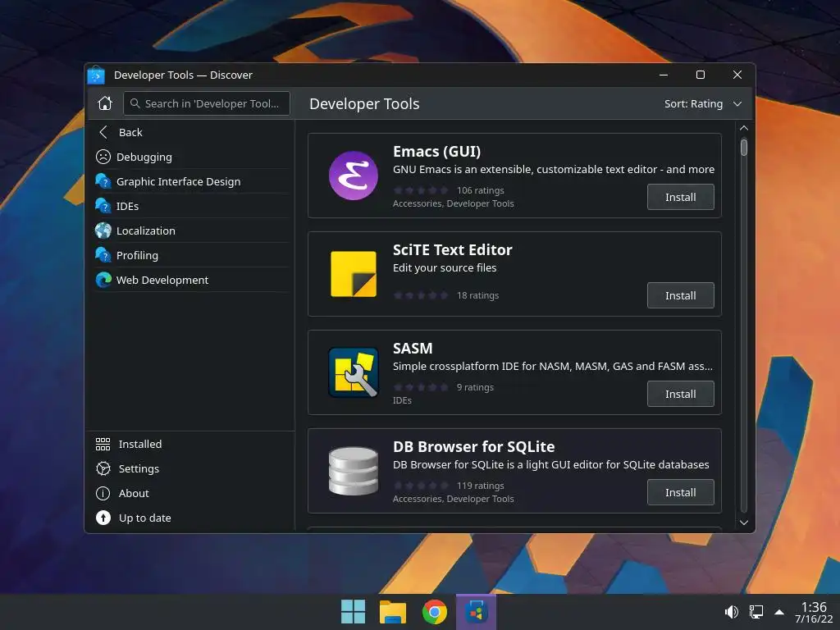Open the Emacs (GUI) title
This screenshot has height=630, width=840.
(x=436, y=152)
